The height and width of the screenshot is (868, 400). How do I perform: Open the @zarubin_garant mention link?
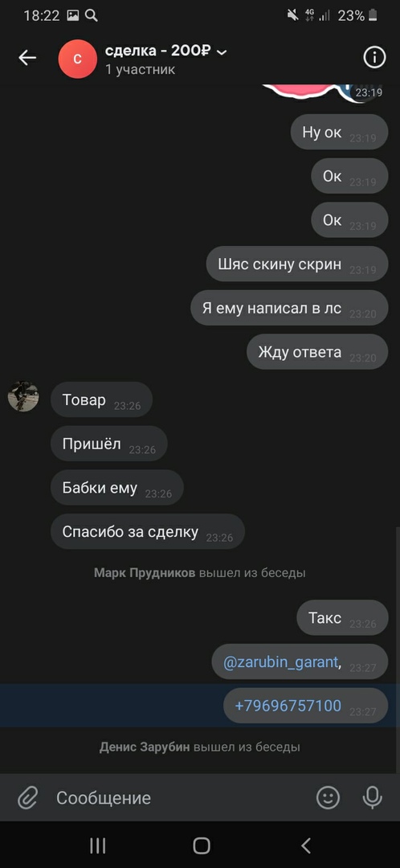[x=280, y=662]
